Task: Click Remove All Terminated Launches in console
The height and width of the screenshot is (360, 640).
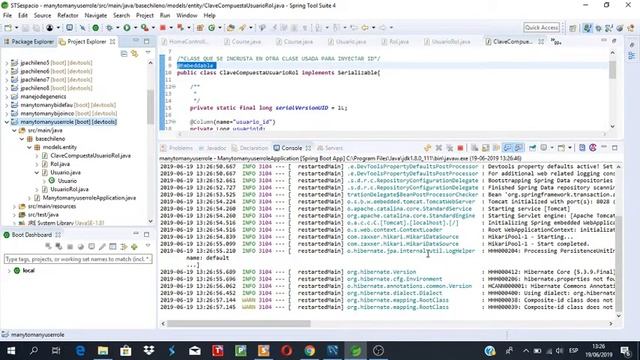Action: 450,148
